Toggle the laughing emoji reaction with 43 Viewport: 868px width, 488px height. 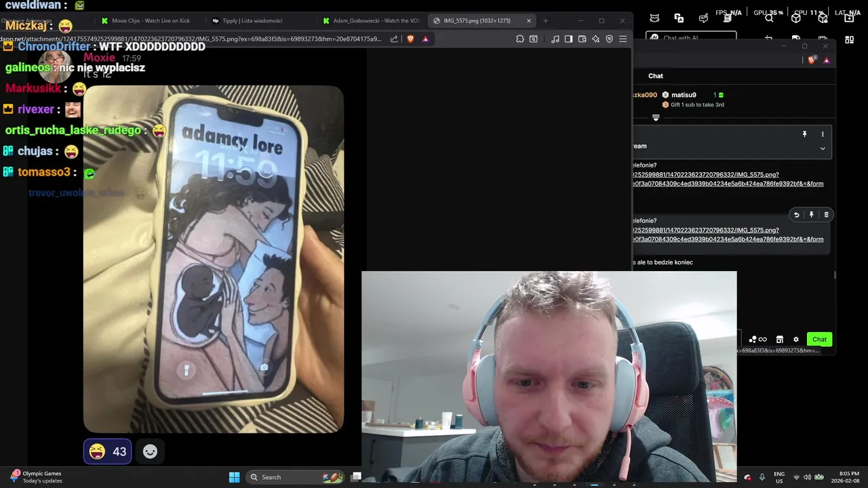(x=107, y=451)
